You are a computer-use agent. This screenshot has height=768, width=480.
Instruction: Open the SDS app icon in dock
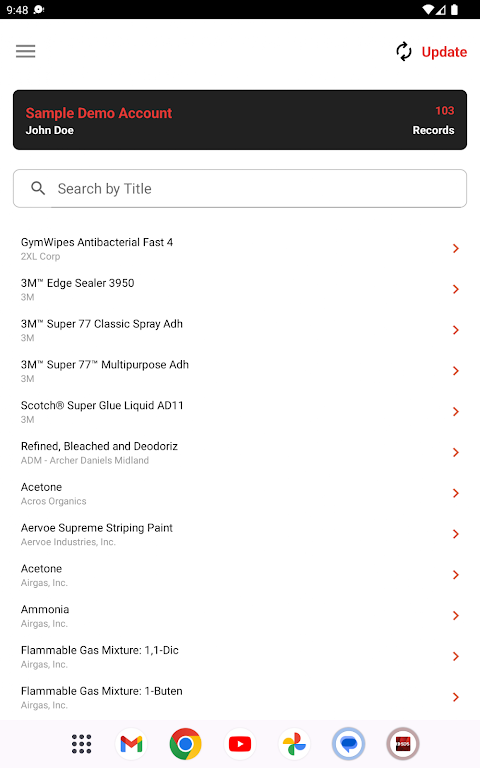coord(403,744)
